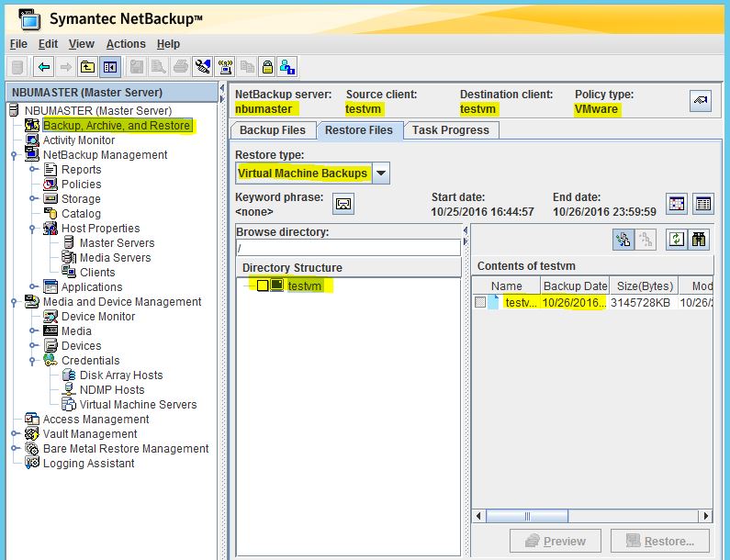This screenshot has height=560, width=730.
Task: Click the highlighted tree view toggle icon
Action: (623, 240)
